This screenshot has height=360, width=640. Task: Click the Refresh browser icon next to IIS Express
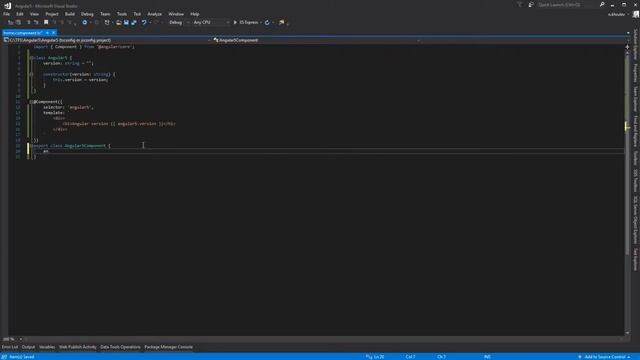coord(267,22)
